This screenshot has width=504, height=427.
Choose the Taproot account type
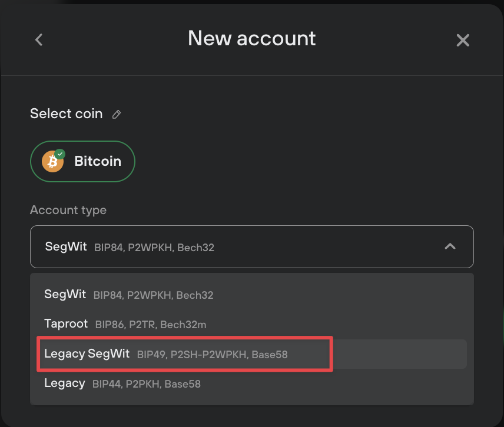[x=251, y=324]
